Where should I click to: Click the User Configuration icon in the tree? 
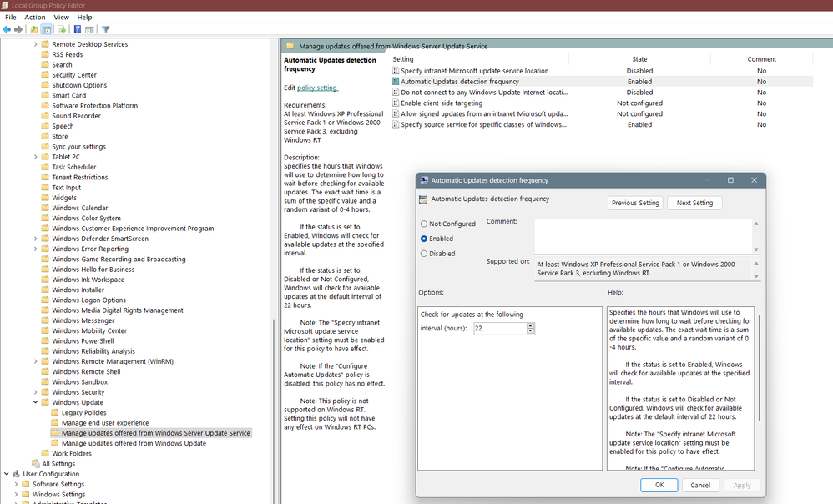click(x=16, y=474)
